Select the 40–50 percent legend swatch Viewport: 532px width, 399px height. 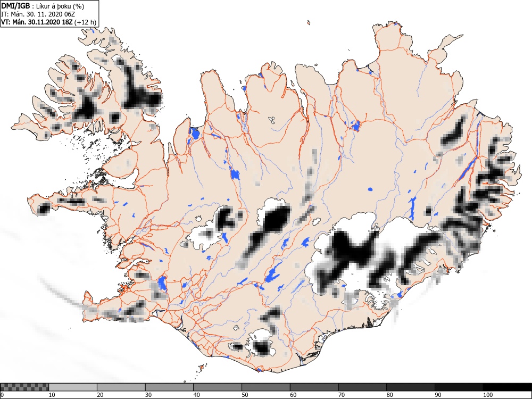click(x=218, y=387)
